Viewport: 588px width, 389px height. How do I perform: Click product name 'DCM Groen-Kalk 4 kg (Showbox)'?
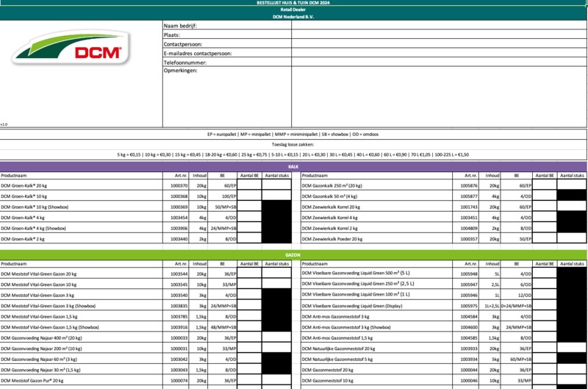tap(33, 228)
